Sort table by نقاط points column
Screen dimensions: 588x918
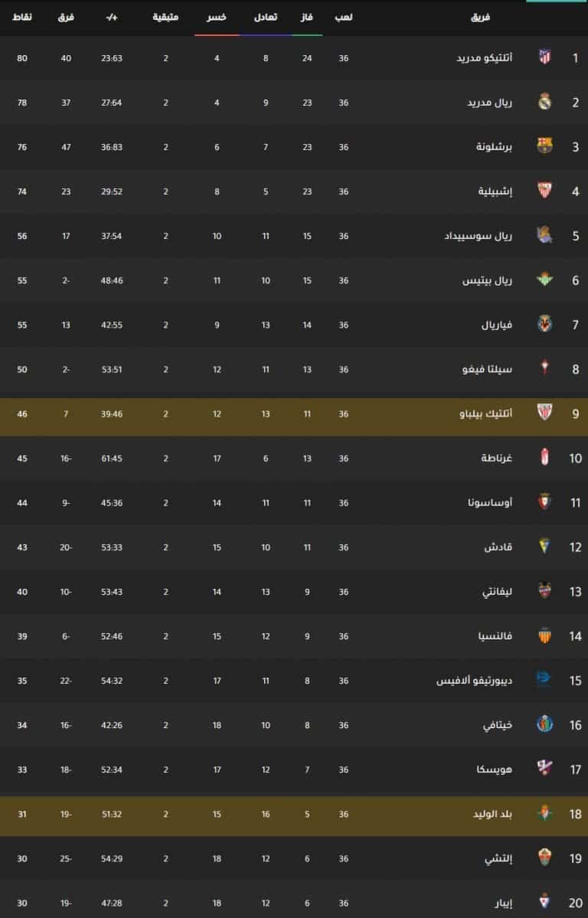point(21,18)
